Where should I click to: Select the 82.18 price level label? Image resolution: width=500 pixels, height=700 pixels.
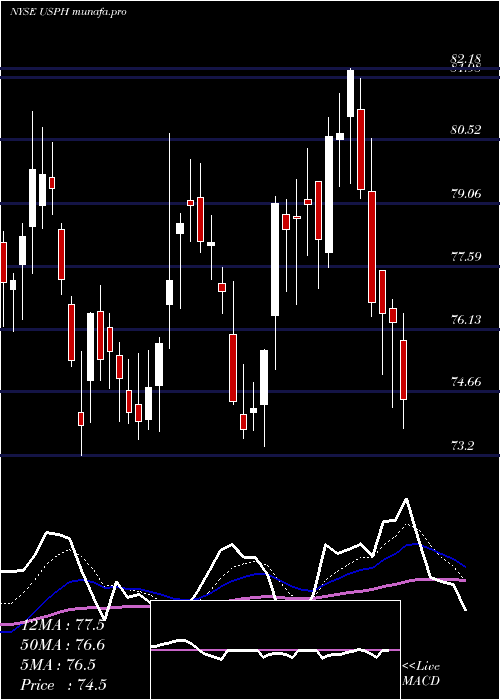tap(466, 59)
